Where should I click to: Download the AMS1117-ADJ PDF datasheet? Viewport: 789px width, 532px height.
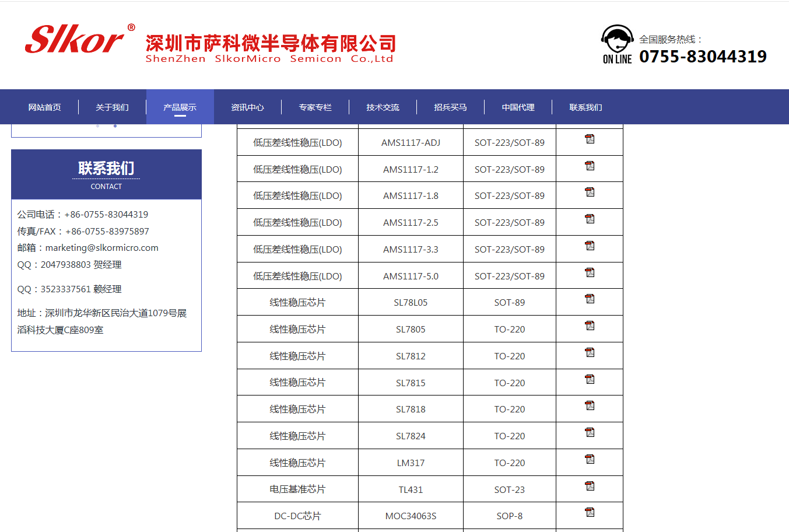coord(590,139)
